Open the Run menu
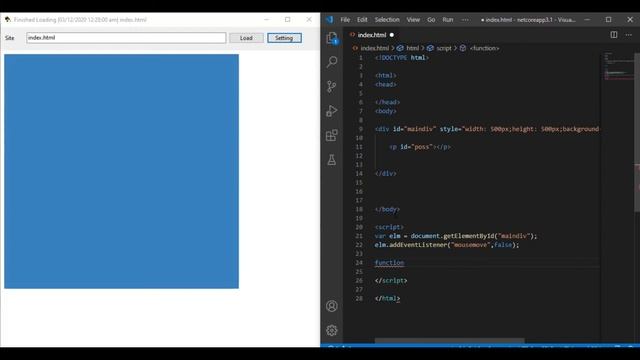640x360 pixels. [448, 20]
